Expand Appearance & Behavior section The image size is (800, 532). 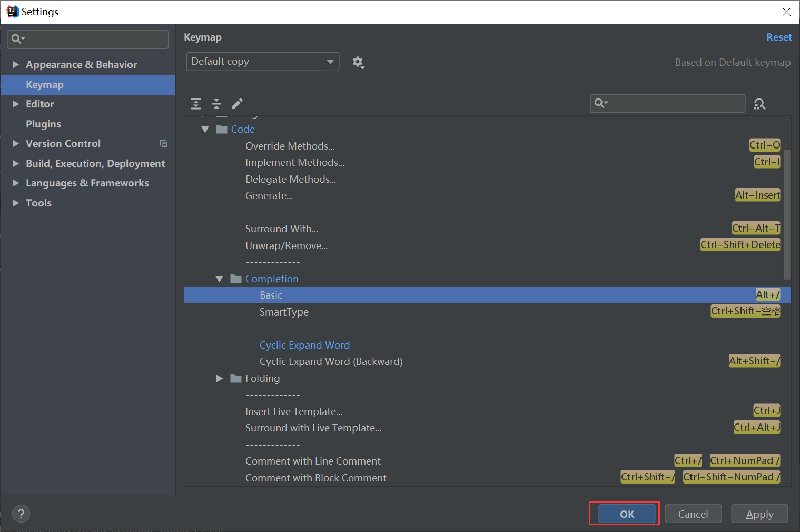[x=16, y=64]
